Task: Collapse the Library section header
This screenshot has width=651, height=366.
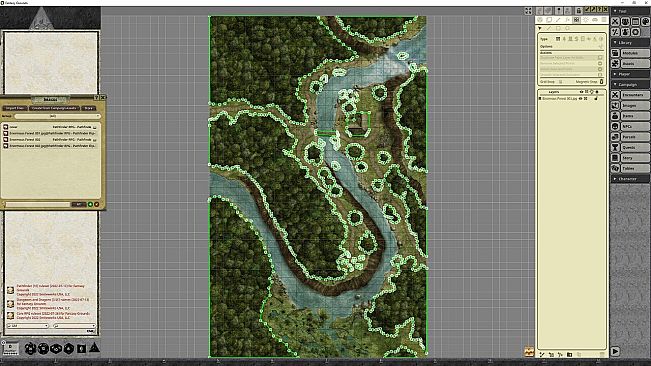Action: tap(629, 43)
